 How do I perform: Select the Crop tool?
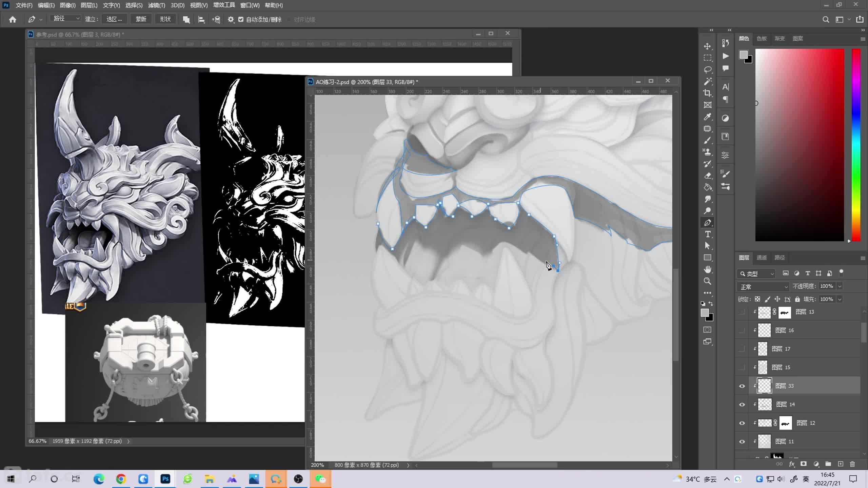click(707, 93)
